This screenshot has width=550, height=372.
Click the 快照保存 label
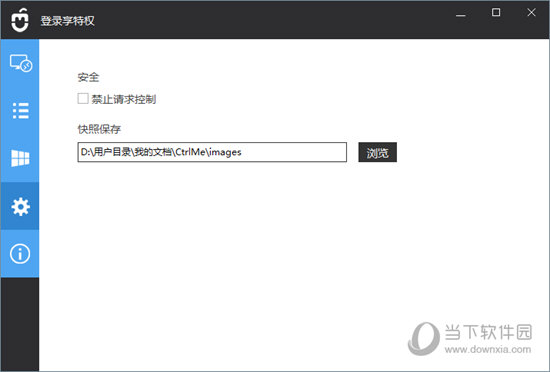pos(99,129)
